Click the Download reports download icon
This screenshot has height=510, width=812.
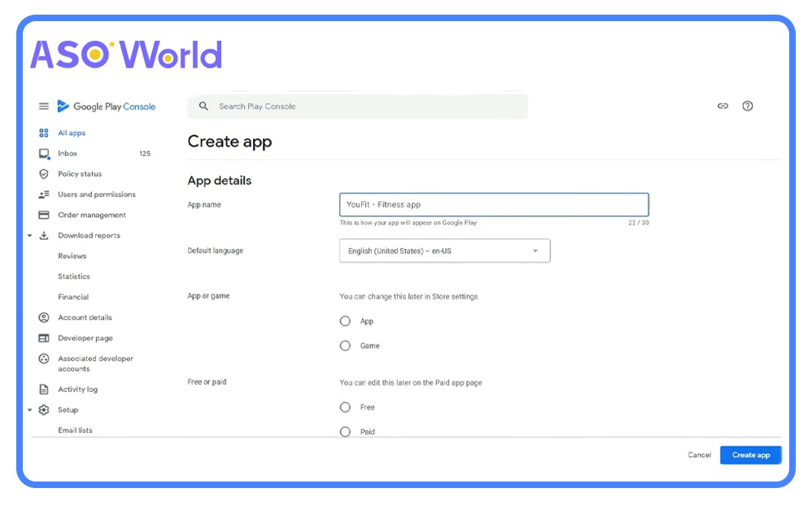[44, 236]
